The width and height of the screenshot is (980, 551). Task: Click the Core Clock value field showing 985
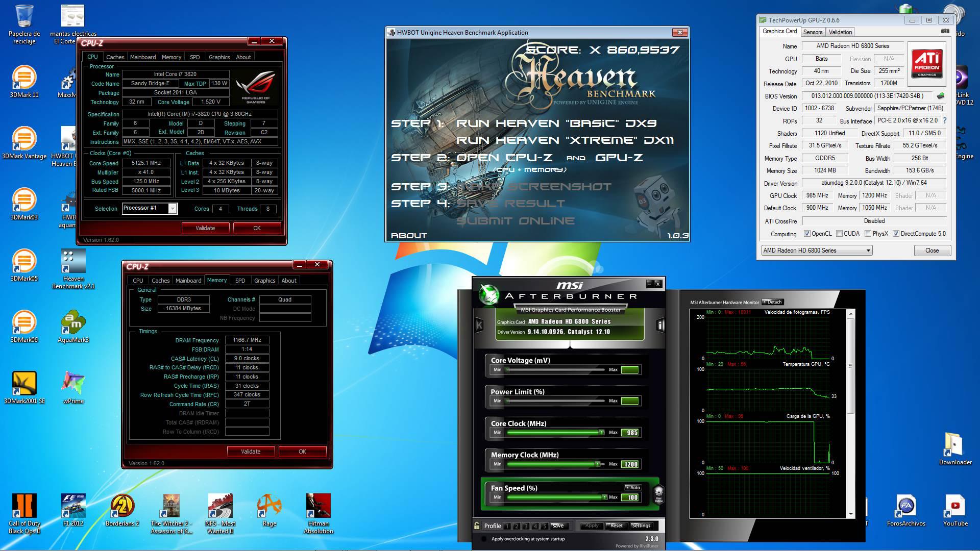coord(630,433)
